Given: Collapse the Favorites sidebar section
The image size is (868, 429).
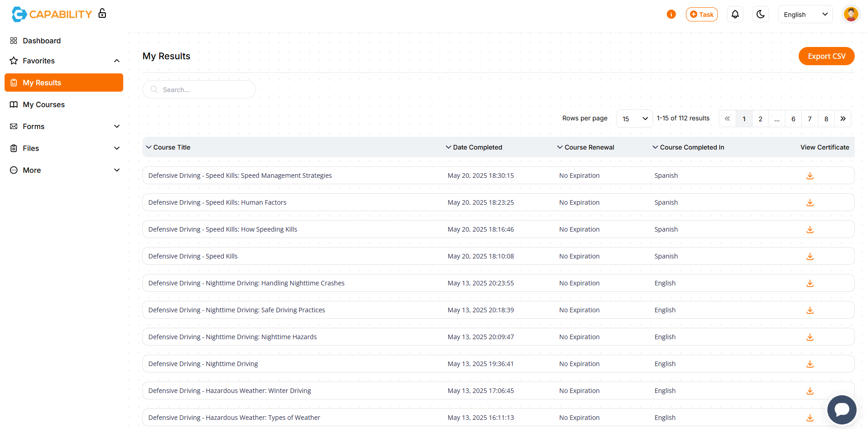Looking at the screenshot, I should point(117,61).
